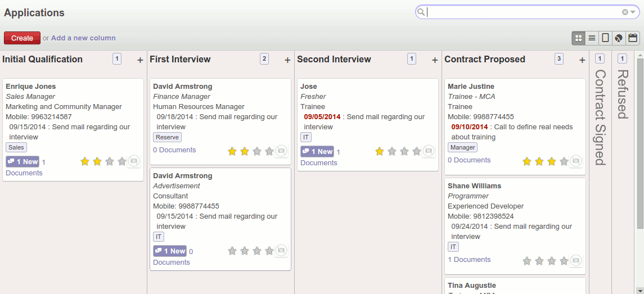
Task: Clear the search box with the X icon
Action: pos(625,12)
